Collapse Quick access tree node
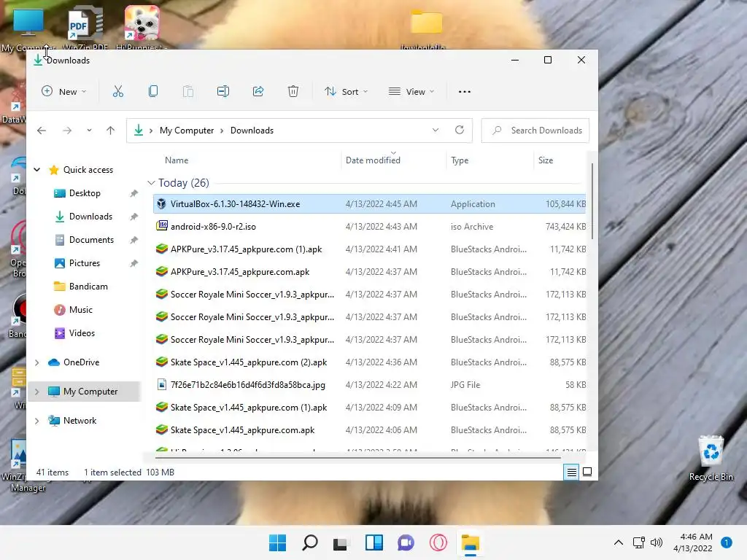The width and height of the screenshot is (747, 560). 36,169
